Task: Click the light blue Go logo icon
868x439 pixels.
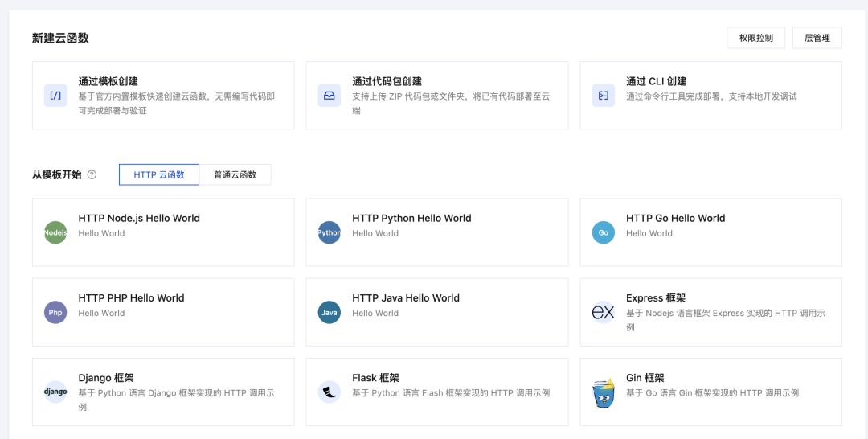Action: (x=604, y=232)
